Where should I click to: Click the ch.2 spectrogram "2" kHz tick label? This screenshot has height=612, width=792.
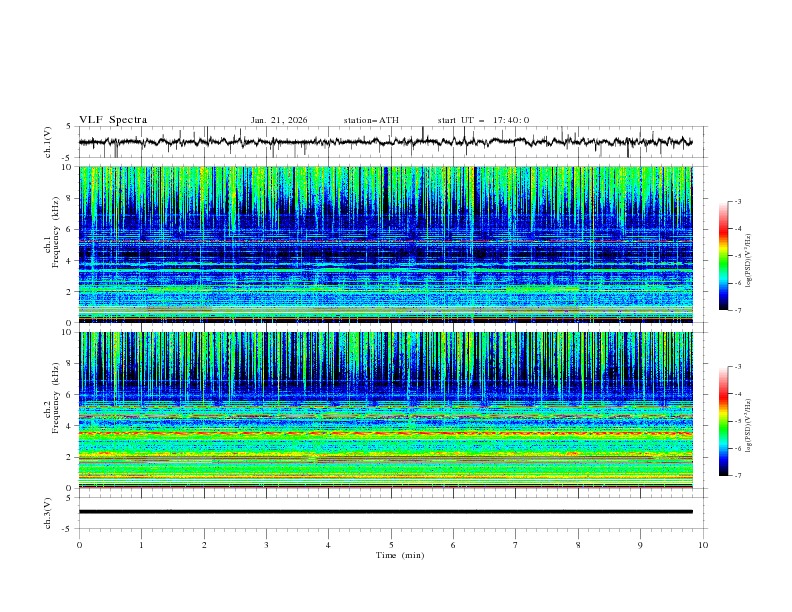71,457
